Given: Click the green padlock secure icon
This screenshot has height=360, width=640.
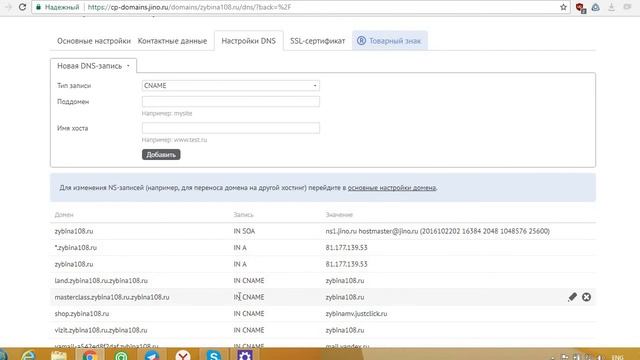Looking at the screenshot, I should (x=38, y=7).
